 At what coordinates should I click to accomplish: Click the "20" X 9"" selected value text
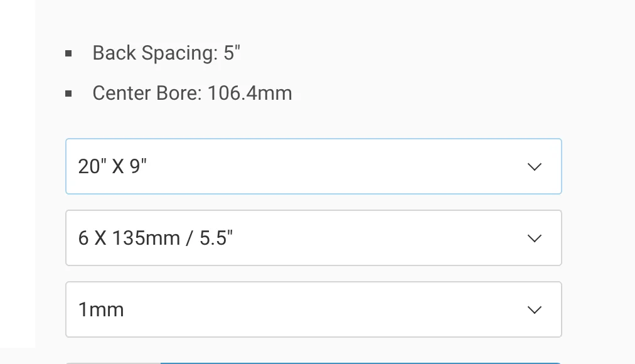coord(112,167)
